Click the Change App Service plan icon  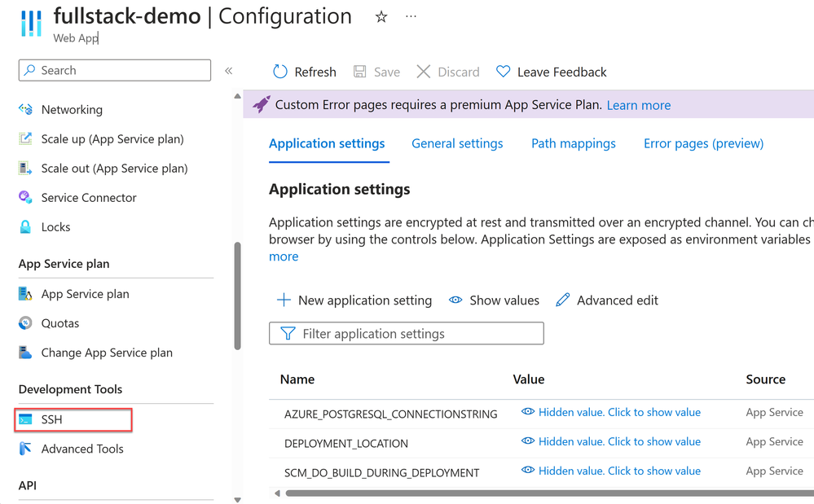(25, 353)
